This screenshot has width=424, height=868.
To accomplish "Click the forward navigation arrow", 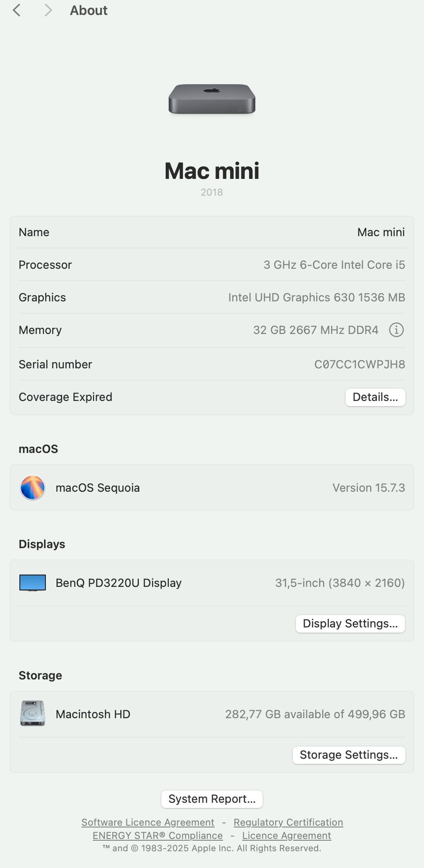I will point(48,10).
